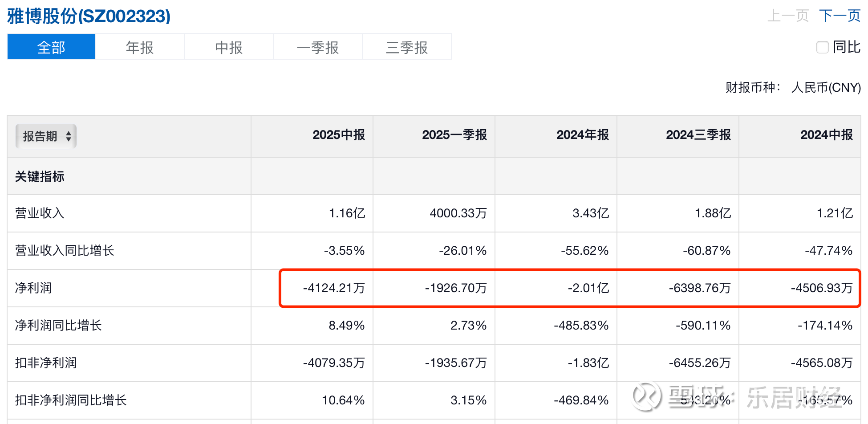The image size is (868, 424).
Task: Click net profit value -6398.76万
Action: [700, 288]
